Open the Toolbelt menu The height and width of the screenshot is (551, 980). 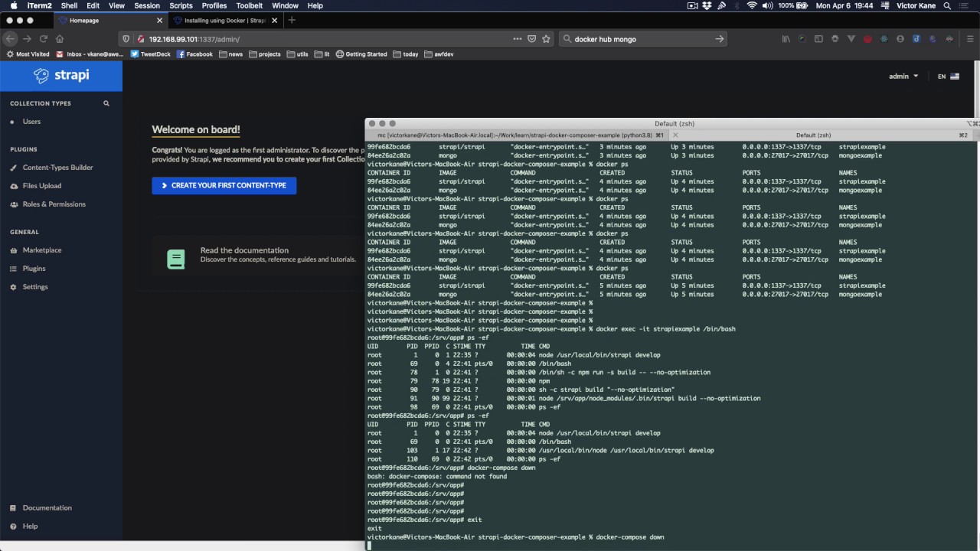250,5
